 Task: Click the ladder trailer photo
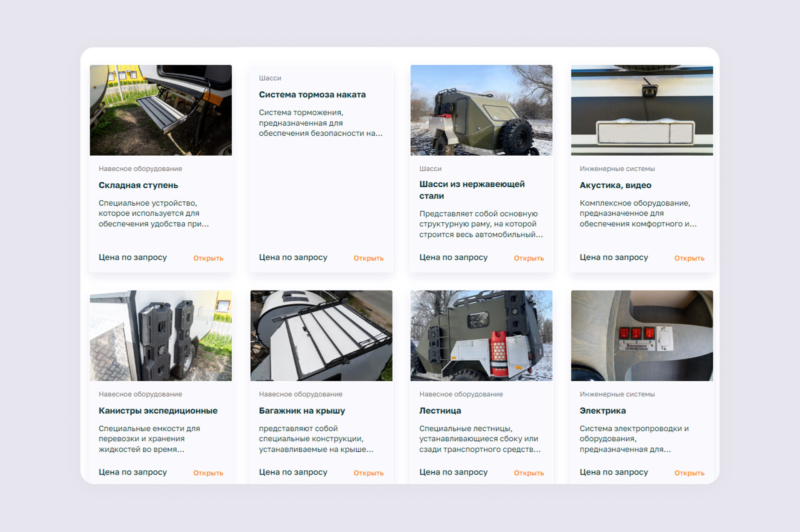(481, 336)
